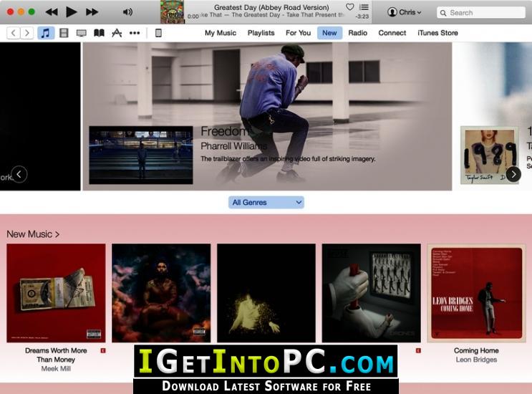Viewport: 532px width, 394px height.
Task: Open the More media types ellipsis
Action: click(135, 33)
